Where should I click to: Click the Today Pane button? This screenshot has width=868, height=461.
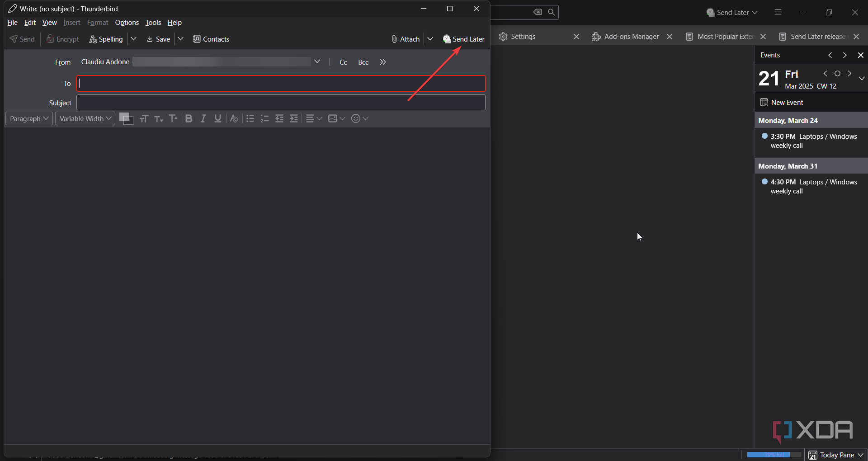click(x=836, y=455)
